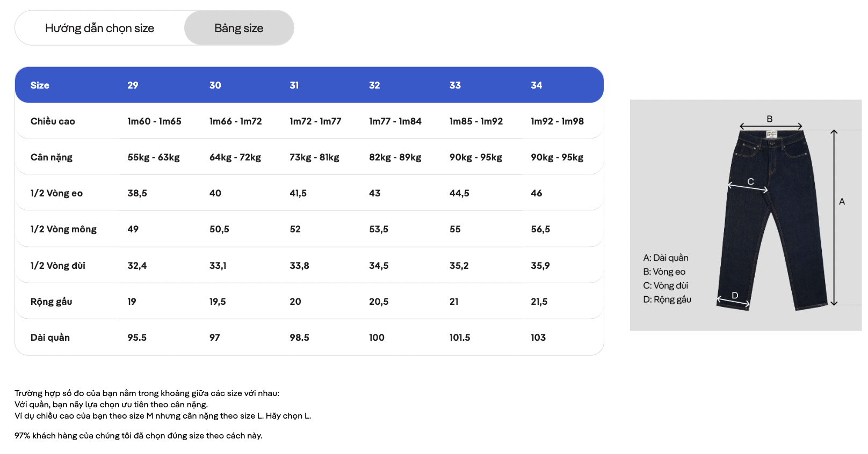Click the C thigh arrow on jeans
Viewport: 868px width, 454px height.
[748, 187]
